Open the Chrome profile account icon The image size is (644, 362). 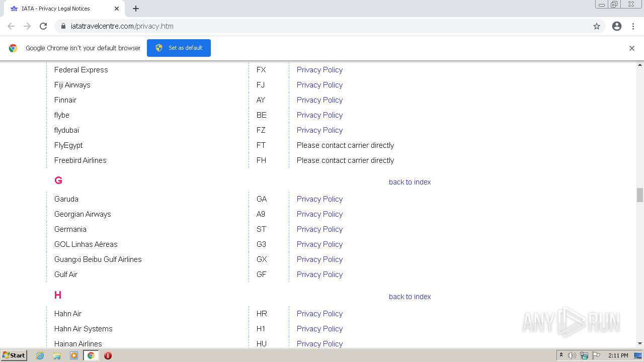click(x=617, y=26)
